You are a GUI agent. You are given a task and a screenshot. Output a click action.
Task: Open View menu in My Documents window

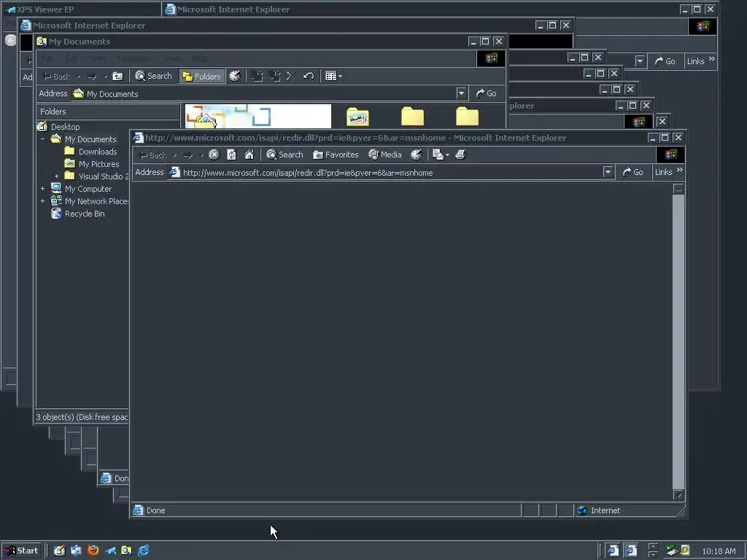[98, 58]
